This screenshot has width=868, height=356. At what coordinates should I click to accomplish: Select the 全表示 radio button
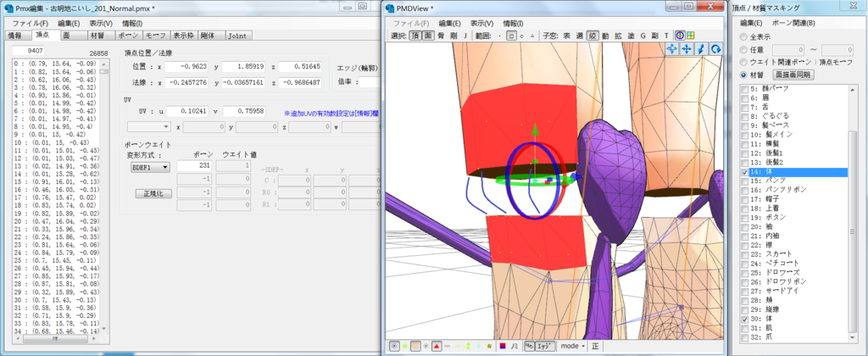pyautogui.click(x=744, y=37)
